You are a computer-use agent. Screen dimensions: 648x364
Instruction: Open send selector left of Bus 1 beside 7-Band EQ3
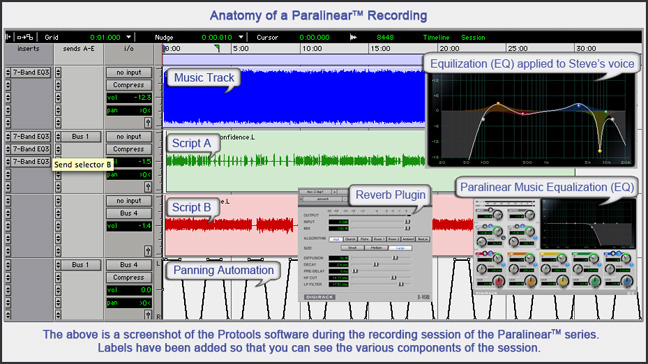point(58,137)
